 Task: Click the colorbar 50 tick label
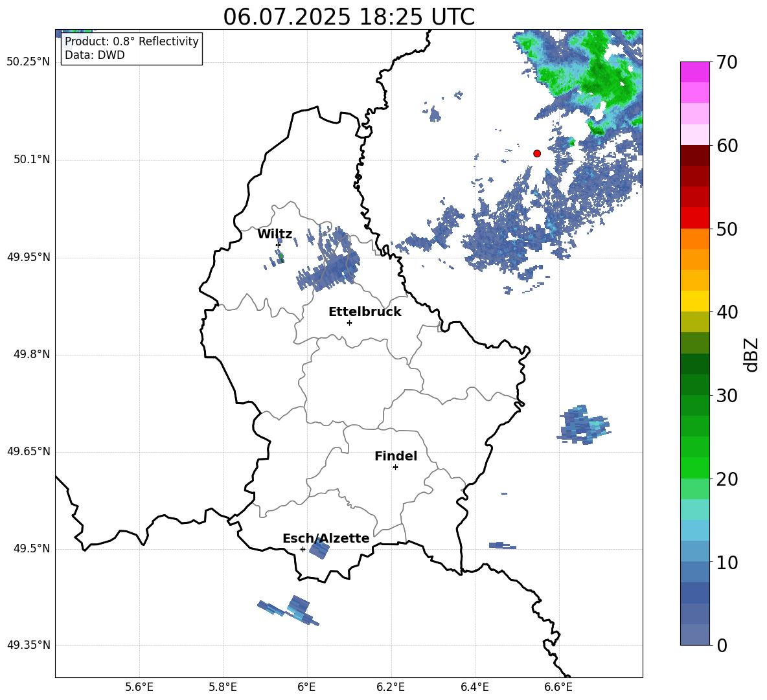point(727,229)
